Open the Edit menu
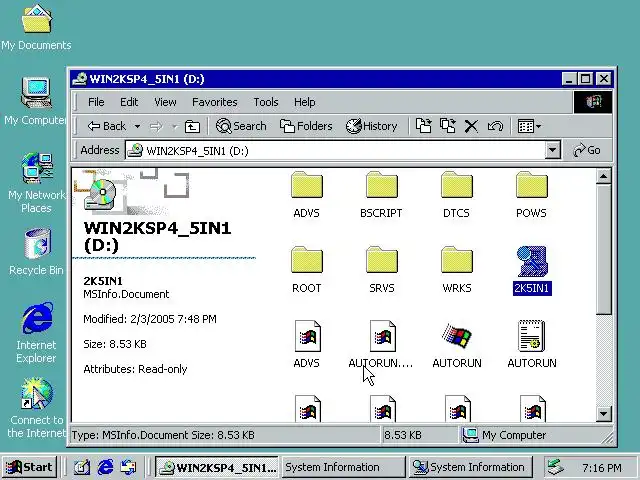 point(129,102)
